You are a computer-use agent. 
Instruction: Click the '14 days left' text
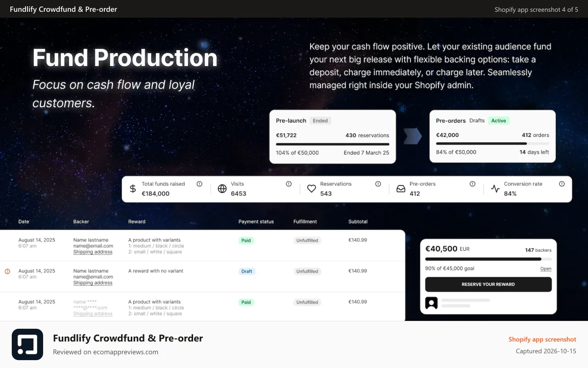[x=535, y=152]
